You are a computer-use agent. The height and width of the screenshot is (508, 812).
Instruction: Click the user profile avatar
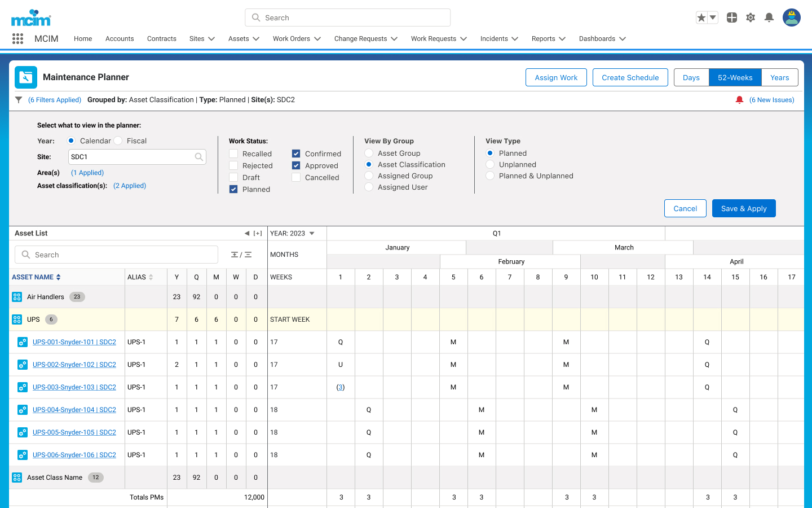pyautogui.click(x=792, y=17)
